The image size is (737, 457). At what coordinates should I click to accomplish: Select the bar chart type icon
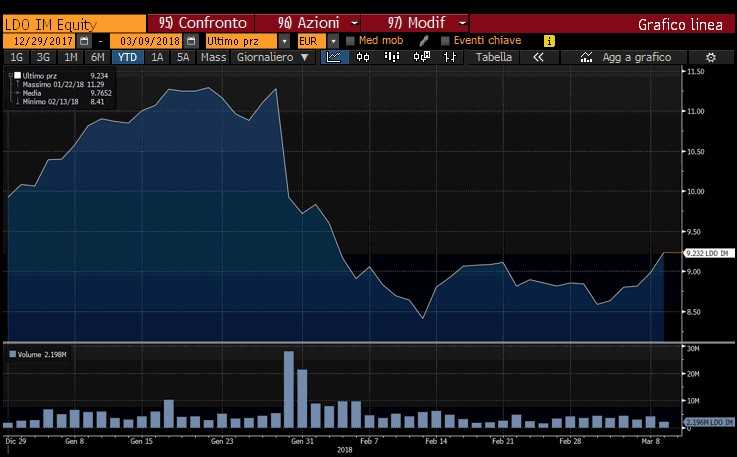(392, 57)
